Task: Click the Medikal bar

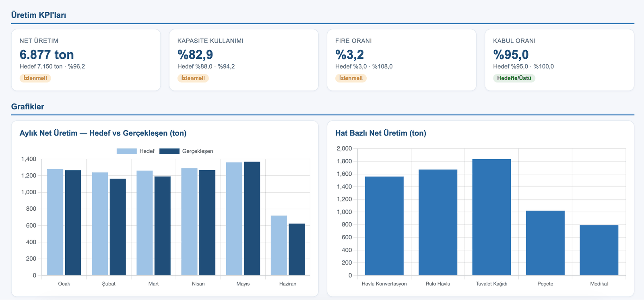Action: click(599, 250)
